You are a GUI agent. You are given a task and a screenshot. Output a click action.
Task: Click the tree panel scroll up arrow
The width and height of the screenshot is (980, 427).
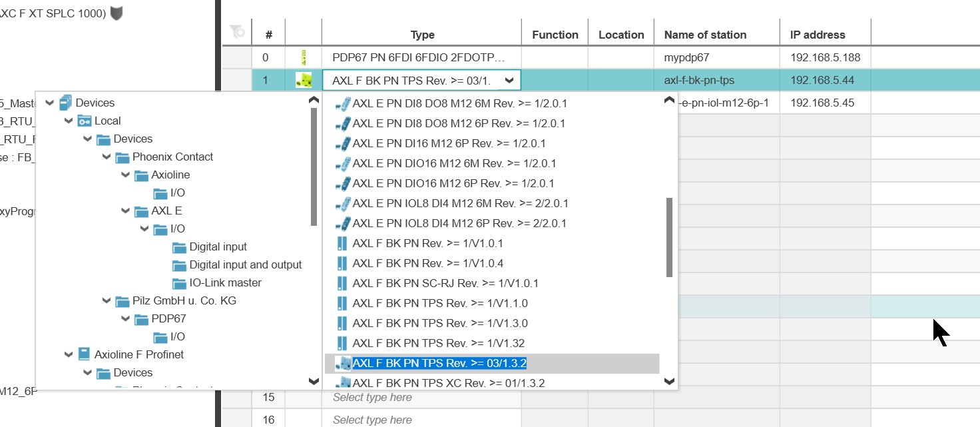point(314,100)
